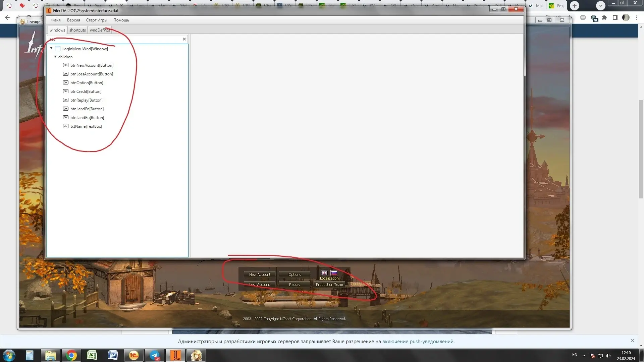Viewport: 644px width, 362px height.
Task: Click the btnLossAccount[Button] tree item
Action: point(92,74)
